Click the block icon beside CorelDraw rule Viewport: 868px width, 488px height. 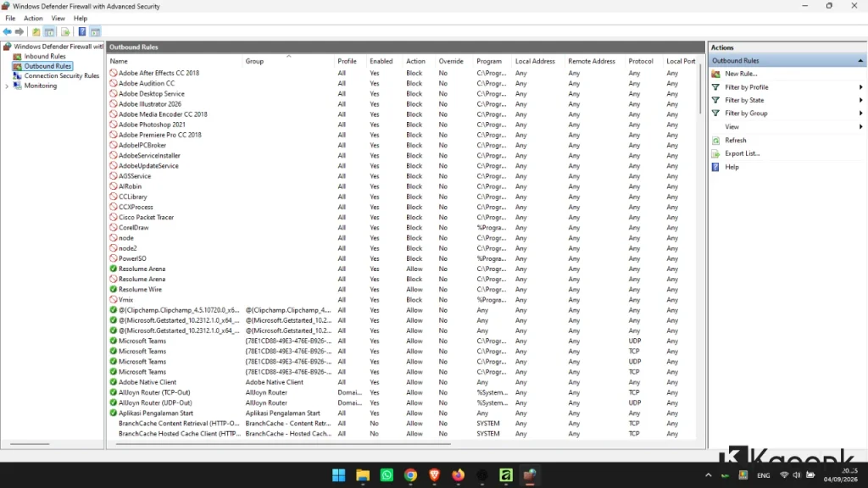(x=114, y=227)
